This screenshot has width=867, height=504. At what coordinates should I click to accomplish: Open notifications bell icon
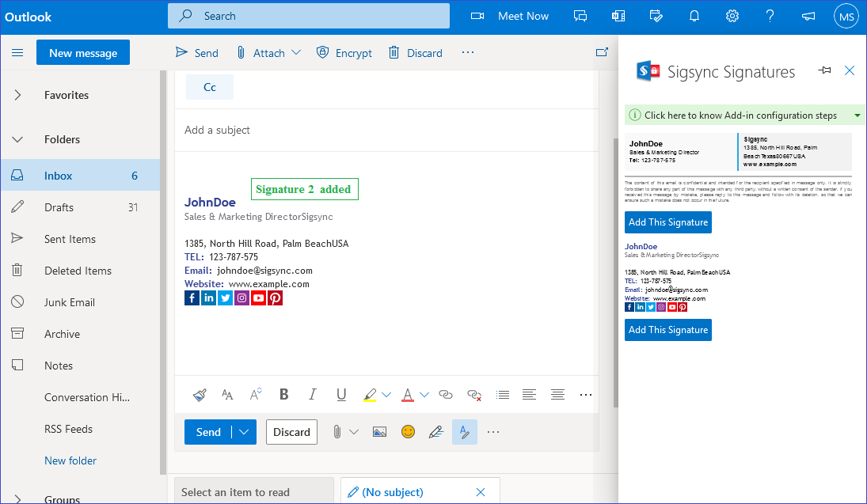click(x=694, y=16)
